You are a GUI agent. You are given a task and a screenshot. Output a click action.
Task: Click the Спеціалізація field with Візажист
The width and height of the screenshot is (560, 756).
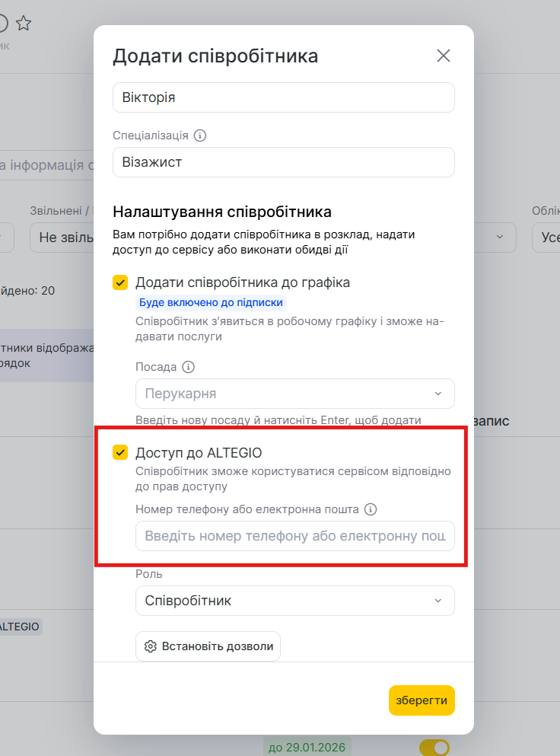(x=283, y=162)
